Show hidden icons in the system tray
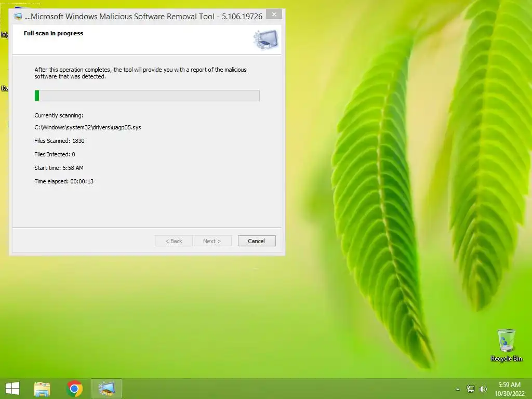The width and height of the screenshot is (532, 399). click(458, 389)
